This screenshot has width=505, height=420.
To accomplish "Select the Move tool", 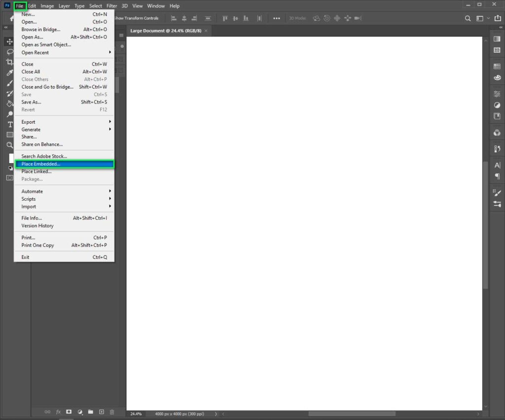I will [10, 42].
